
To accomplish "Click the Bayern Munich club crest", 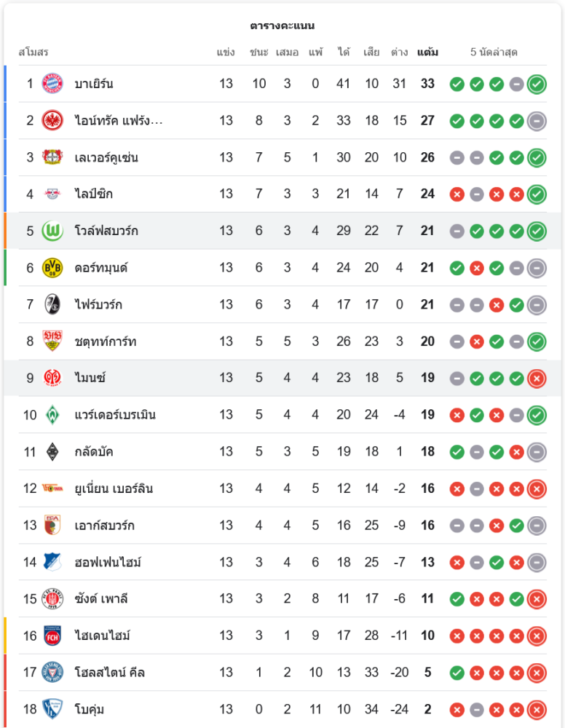I will (x=52, y=84).
